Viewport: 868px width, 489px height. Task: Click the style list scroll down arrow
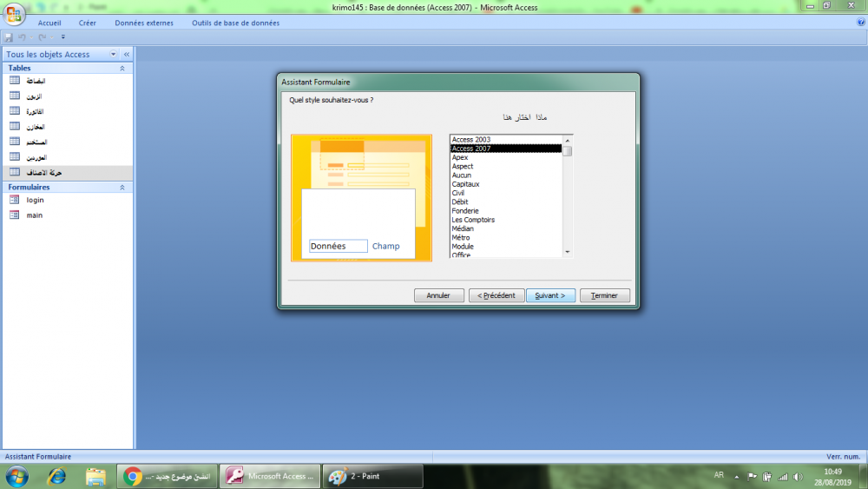click(x=568, y=252)
